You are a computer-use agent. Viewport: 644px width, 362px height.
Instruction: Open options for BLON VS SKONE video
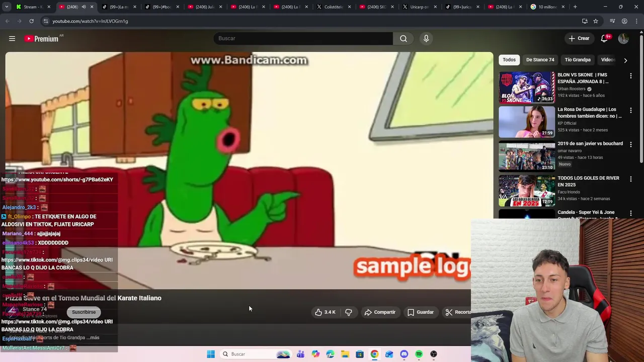pos(631,75)
